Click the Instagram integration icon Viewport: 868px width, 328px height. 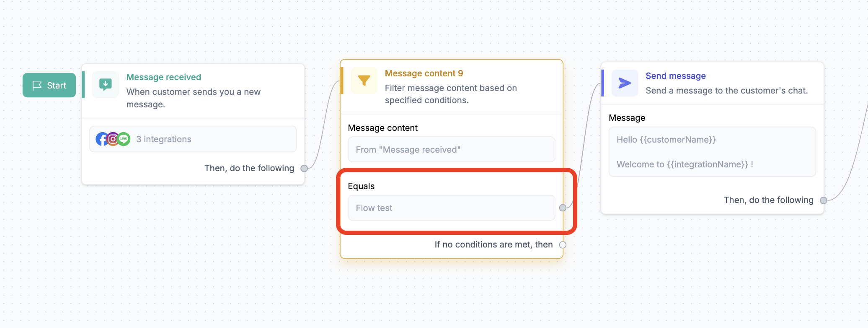(113, 139)
